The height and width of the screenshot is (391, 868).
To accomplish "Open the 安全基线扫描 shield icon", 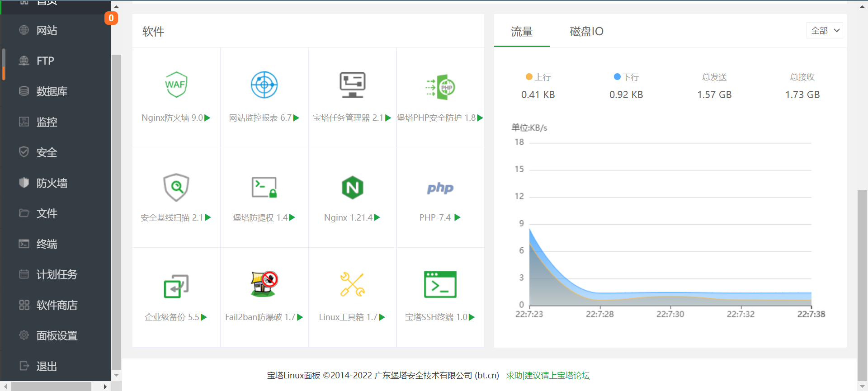I will 176,187.
